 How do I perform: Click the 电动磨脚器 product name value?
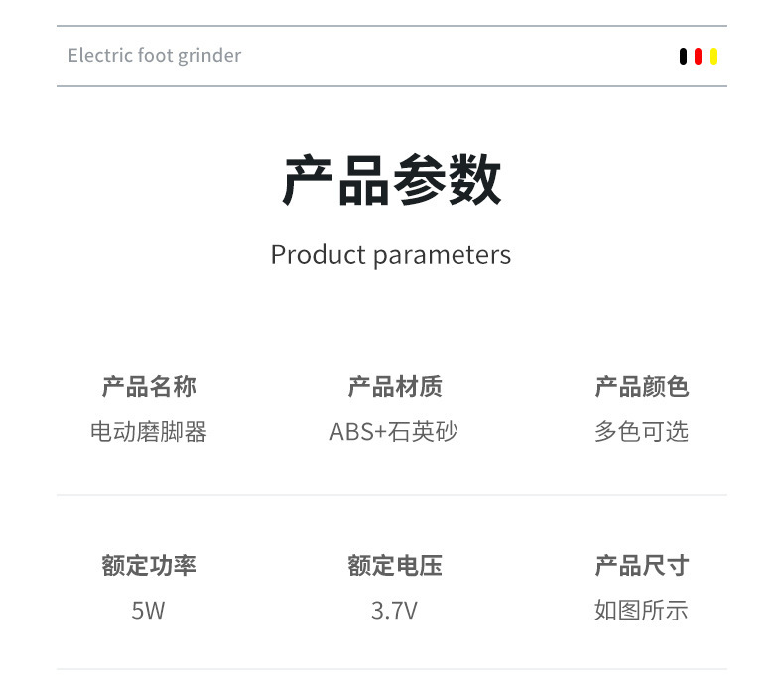149,432
